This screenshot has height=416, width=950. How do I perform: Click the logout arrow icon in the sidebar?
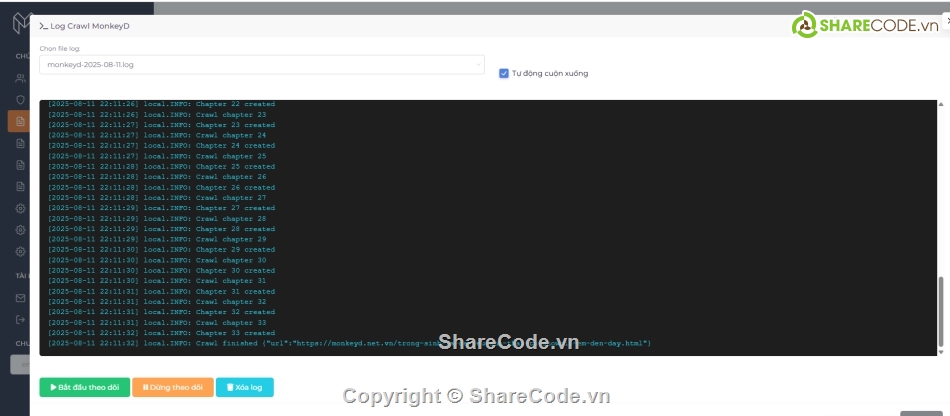click(21, 319)
